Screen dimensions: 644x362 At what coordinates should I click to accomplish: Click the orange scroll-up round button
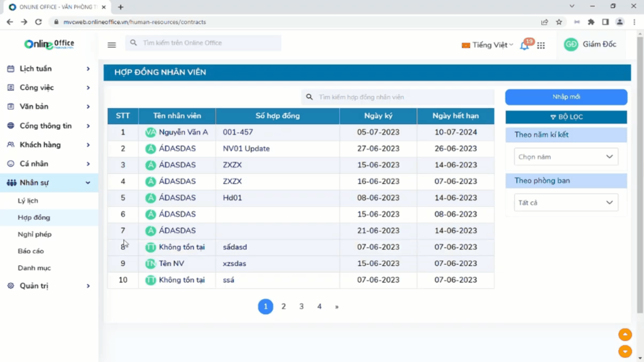(x=625, y=335)
